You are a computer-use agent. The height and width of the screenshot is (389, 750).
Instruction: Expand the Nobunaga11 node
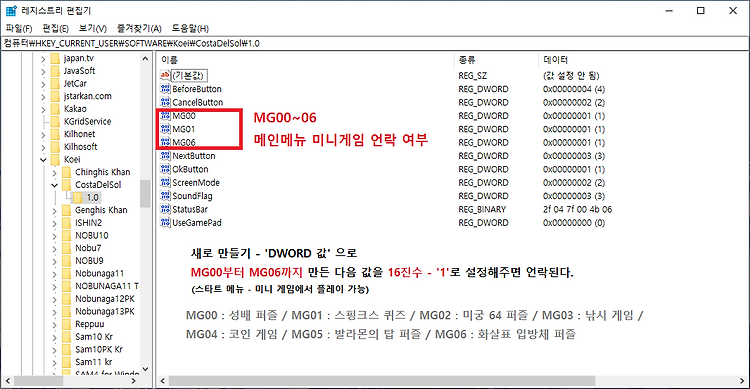coord(54,274)
